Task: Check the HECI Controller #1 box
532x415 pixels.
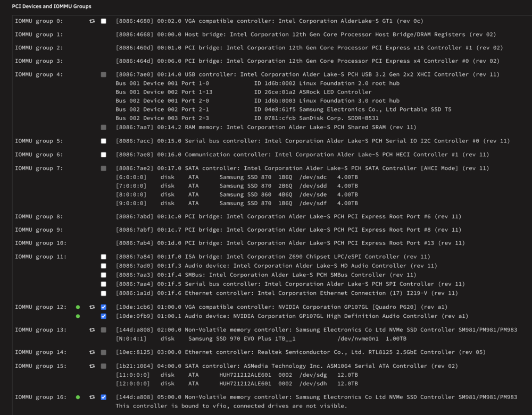Action: pos(104,155)
